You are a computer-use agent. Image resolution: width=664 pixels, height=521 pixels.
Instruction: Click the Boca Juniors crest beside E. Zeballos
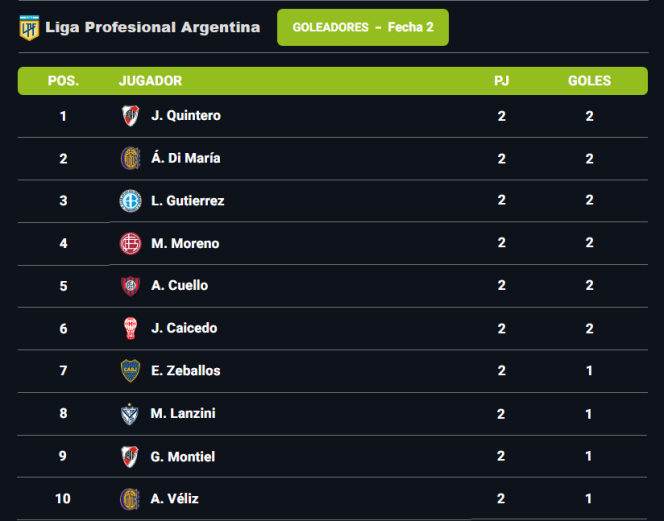click(130, 371)
